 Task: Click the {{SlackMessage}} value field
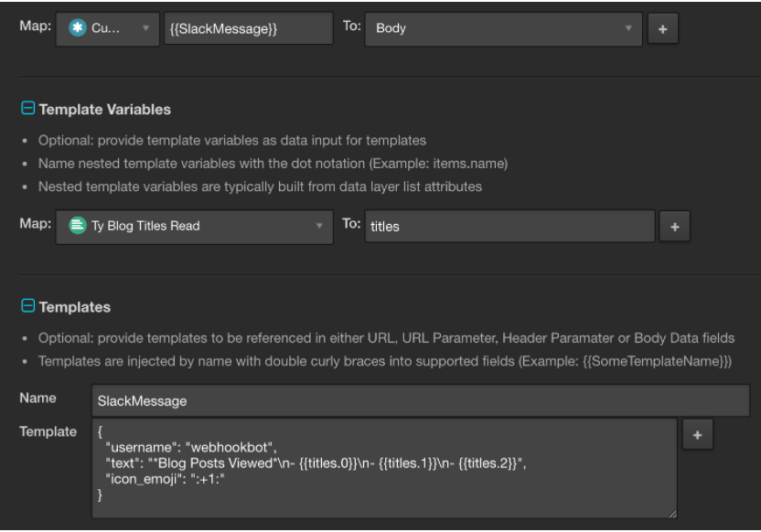click(x=248, y=28)
